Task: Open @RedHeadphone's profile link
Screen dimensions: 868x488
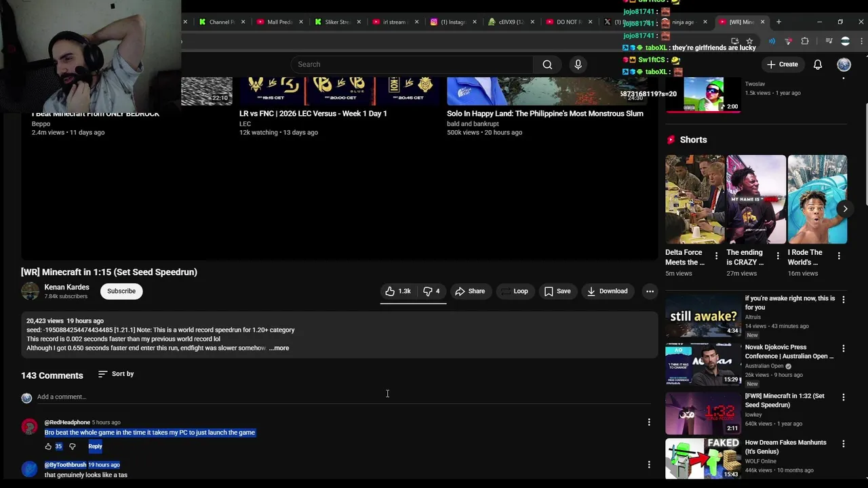Action: tap(67, 422)
